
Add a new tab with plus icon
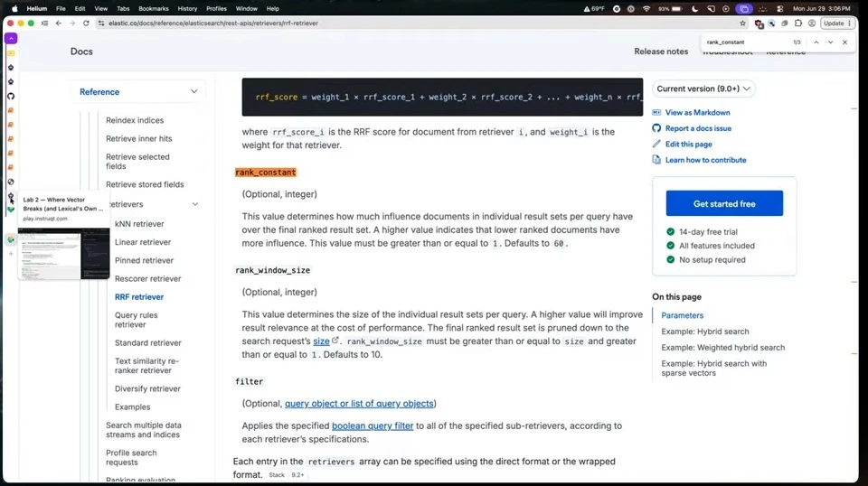click(11, 254)
